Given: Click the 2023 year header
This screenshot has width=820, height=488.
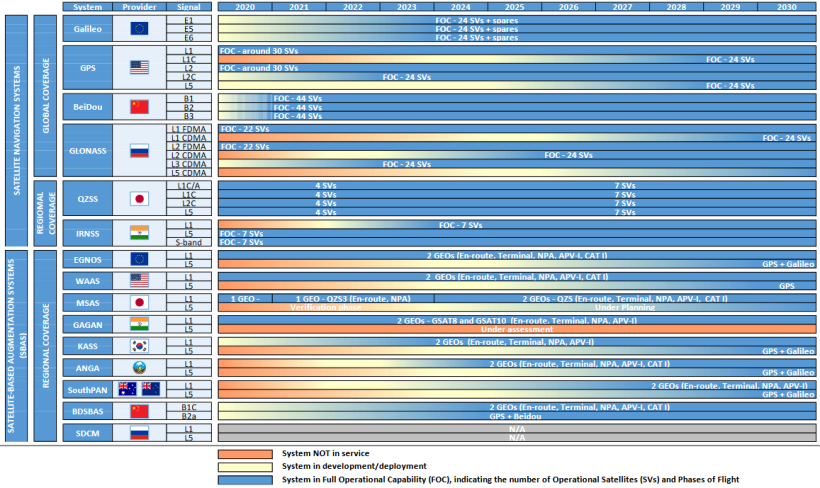Looking at the screenshot, I should point(406,7).
